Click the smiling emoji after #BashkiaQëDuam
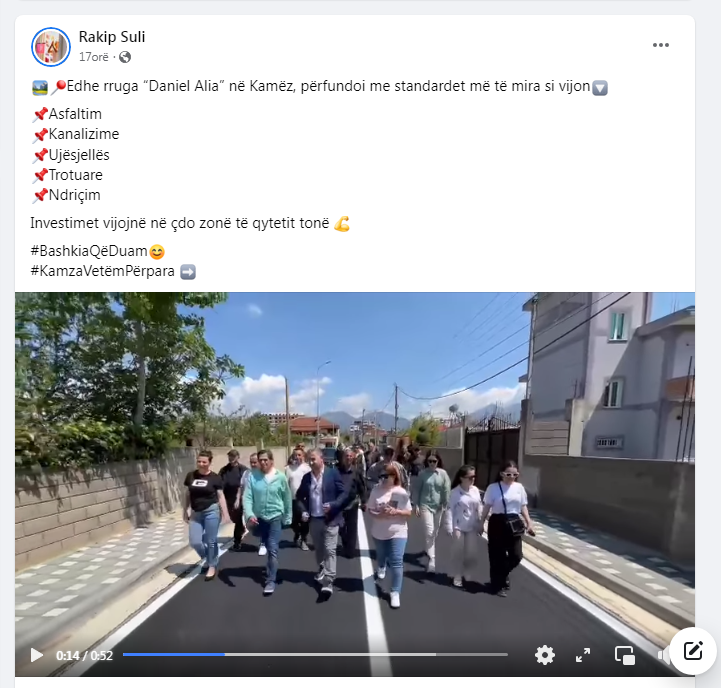Viewport: 721px width, 688px height. [157, 252]
